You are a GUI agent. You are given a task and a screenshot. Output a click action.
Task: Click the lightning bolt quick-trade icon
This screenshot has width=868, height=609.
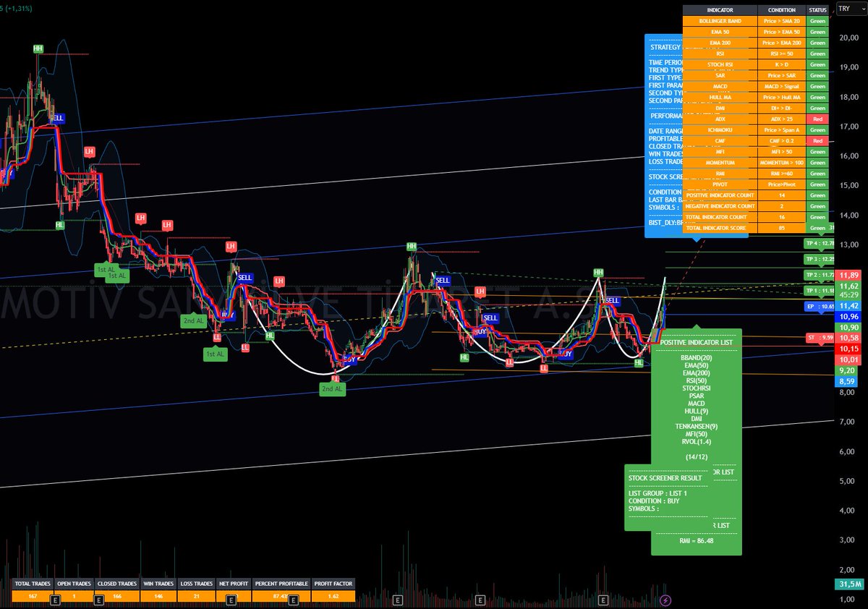tap(665, 600)
